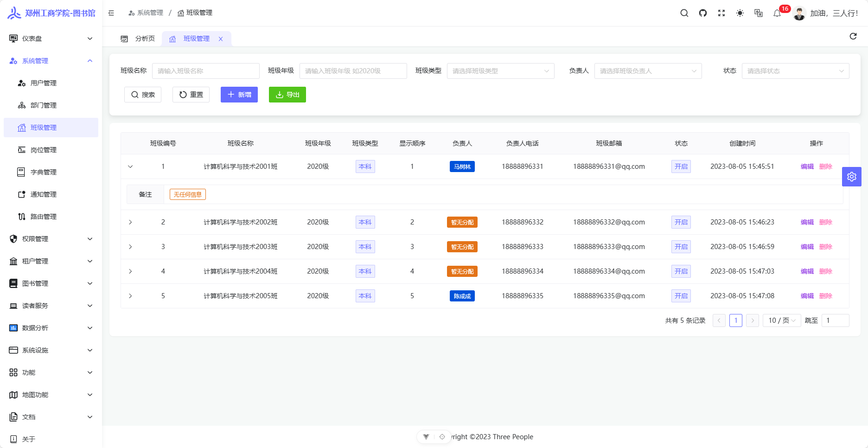Expand the row for 计算机科学与技术2002班
The height and width of the screenshot is (448, 868).
130,222
